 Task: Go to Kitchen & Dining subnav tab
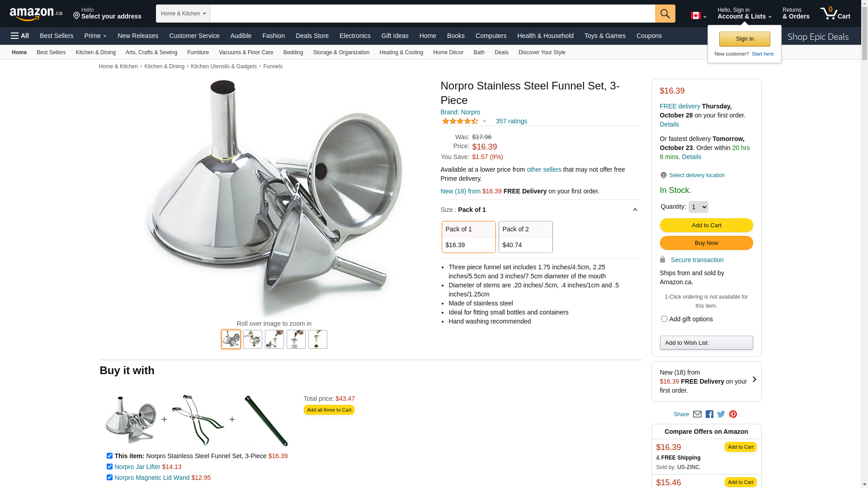pos(95,52)
